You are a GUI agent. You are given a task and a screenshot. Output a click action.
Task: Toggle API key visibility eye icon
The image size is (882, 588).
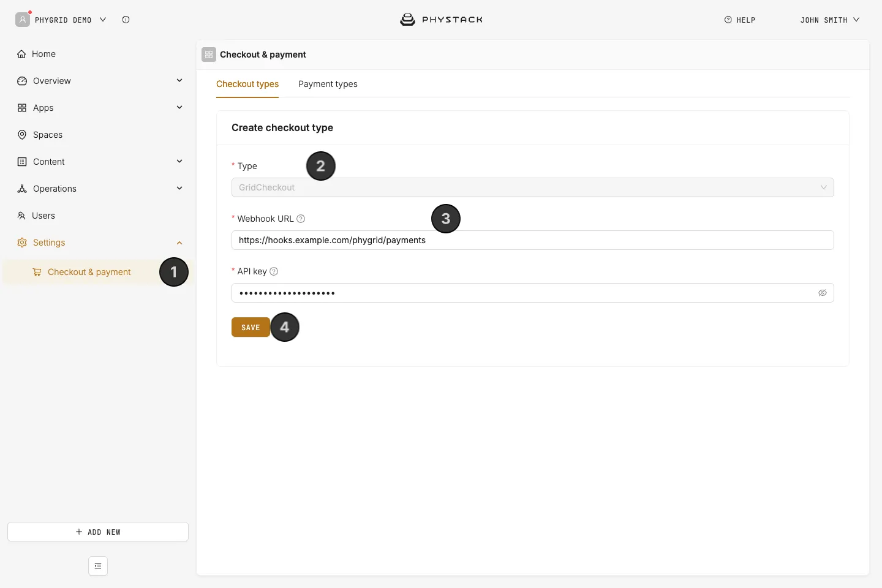coord(823,293)
